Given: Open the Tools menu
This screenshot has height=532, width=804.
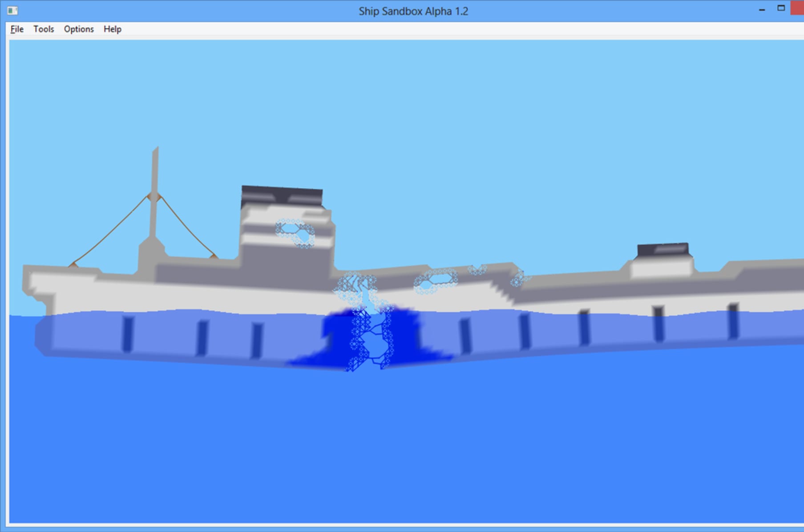Looking at the screenshot, I should coord(43,29).
